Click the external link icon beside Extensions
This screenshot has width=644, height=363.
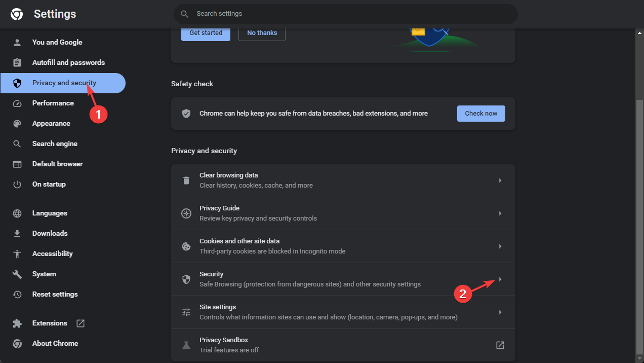80,323
